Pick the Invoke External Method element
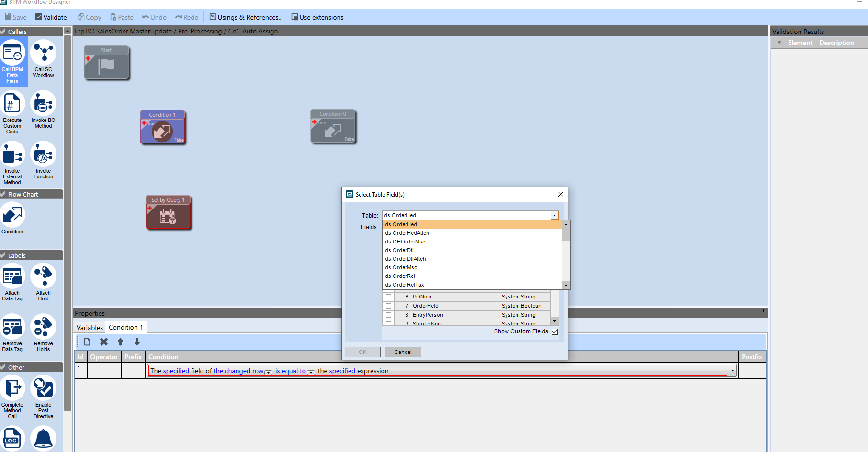Viewport: 868px width, 452px height. pyautogui.click(x=12, y=163)
